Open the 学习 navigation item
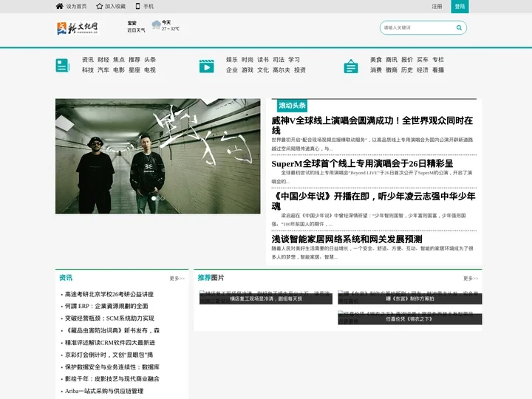 point(294,60)
